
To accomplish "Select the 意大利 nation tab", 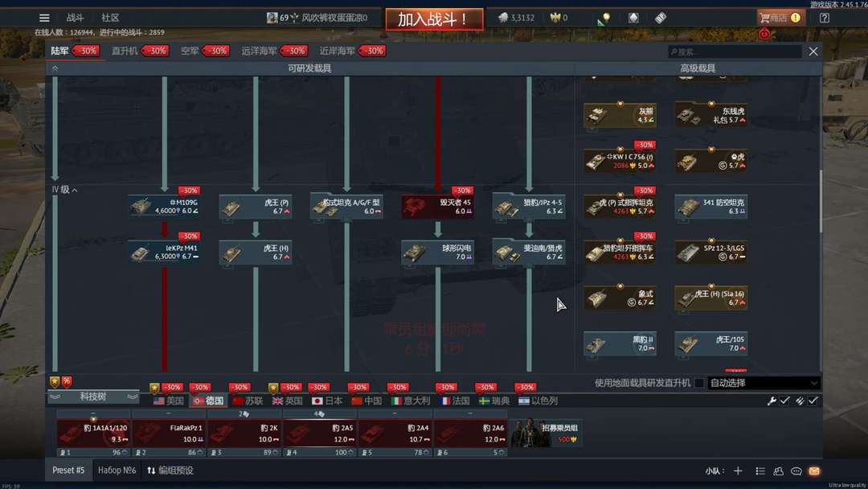I will tap(410, 401).
